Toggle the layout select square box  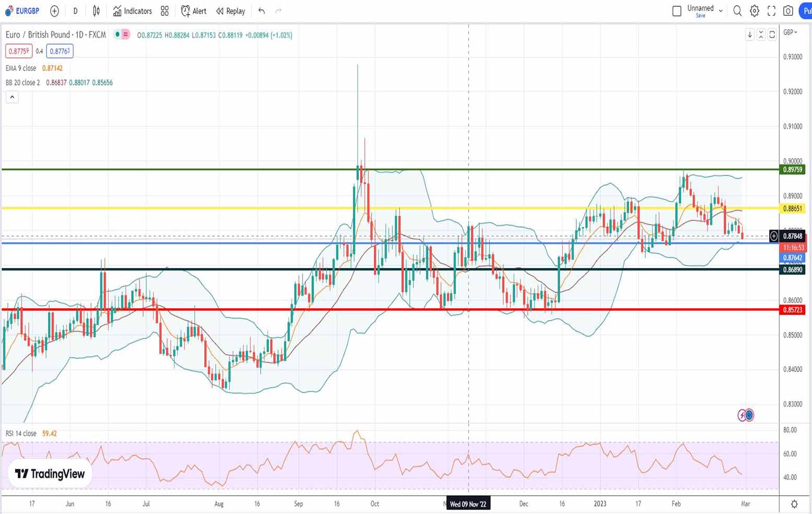click(677, 11)
